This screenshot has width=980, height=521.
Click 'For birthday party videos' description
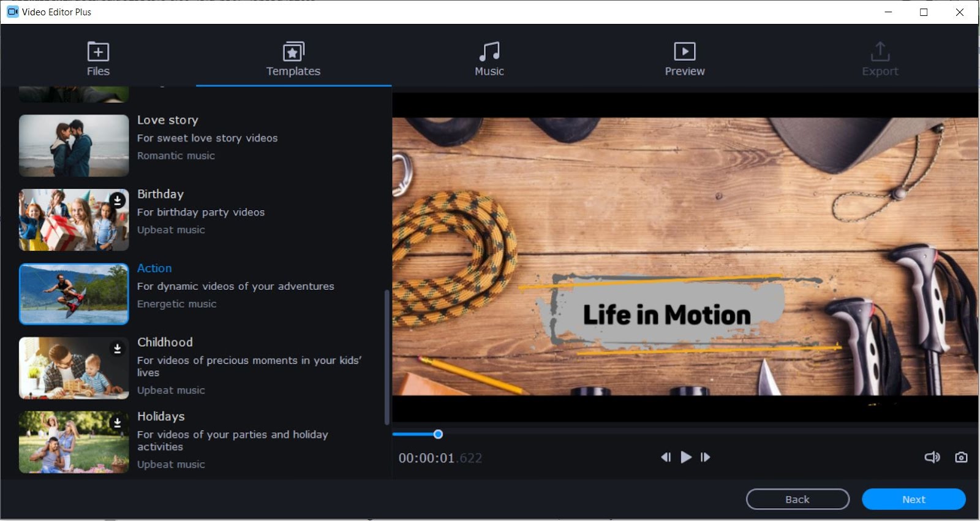point(201,212)
